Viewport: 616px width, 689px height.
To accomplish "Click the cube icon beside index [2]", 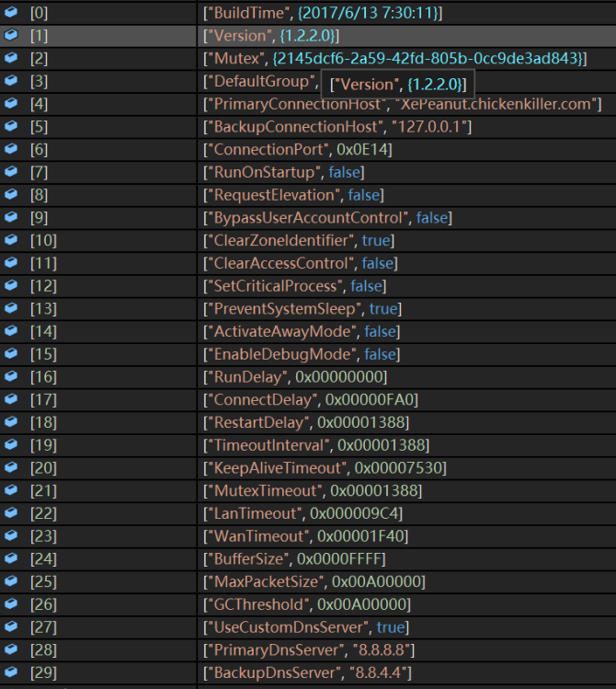I will [11, 58].
